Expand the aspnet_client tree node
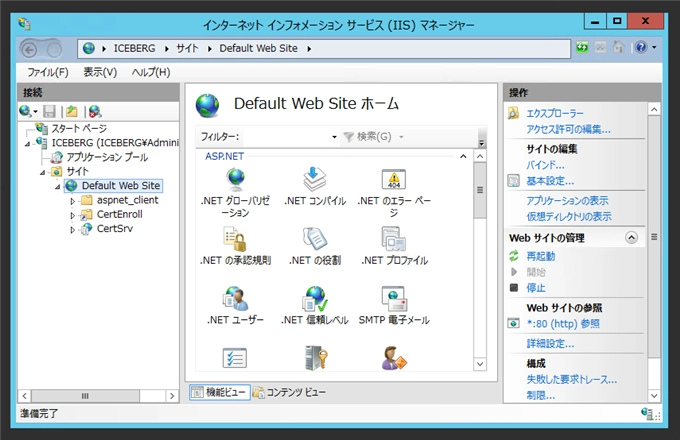680x440 pixels. pos(73,201)
